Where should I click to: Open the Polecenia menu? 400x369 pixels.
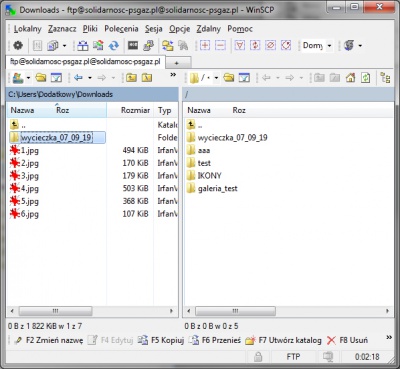(x=121, y=29)
